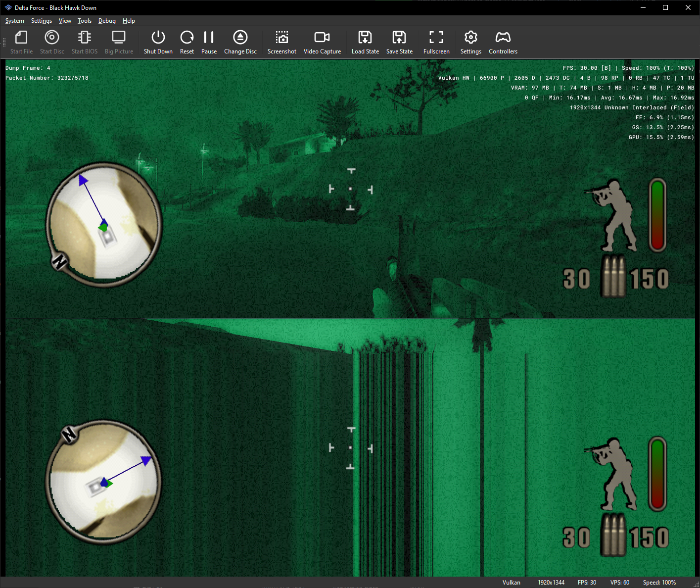Click the Speed: 100% status bar entry
This screenshot has width=700, height=588.
pos(659,583)
